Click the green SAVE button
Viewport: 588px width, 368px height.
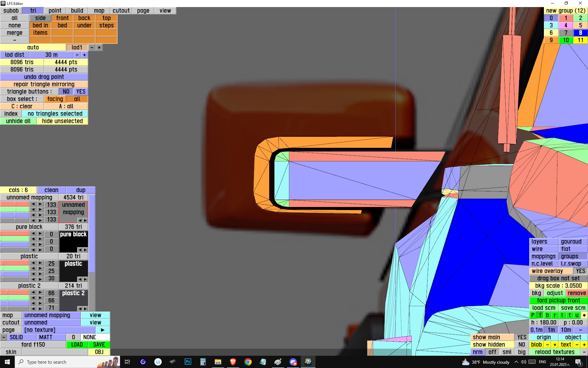tap(99, 344)
